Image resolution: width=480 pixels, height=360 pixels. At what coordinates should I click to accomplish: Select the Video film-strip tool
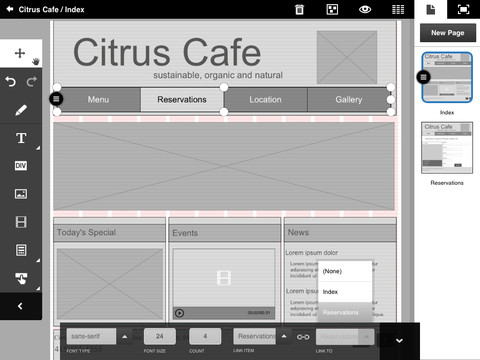click(21, 222)
